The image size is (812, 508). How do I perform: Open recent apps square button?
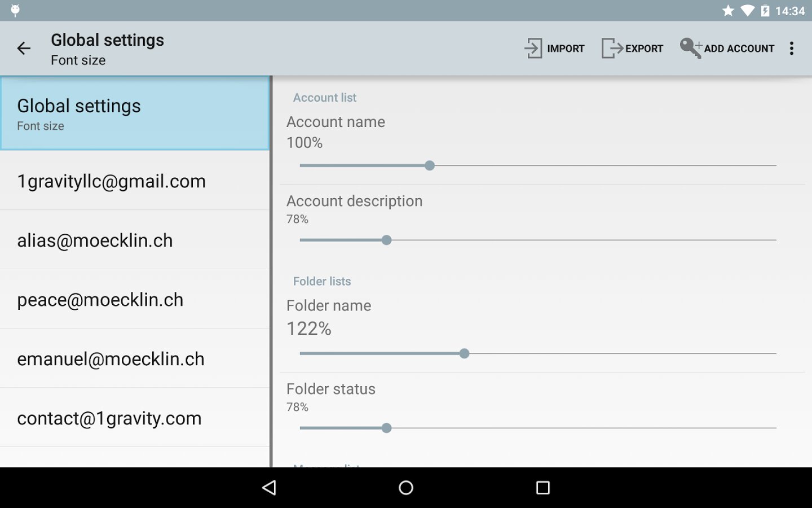542,488
